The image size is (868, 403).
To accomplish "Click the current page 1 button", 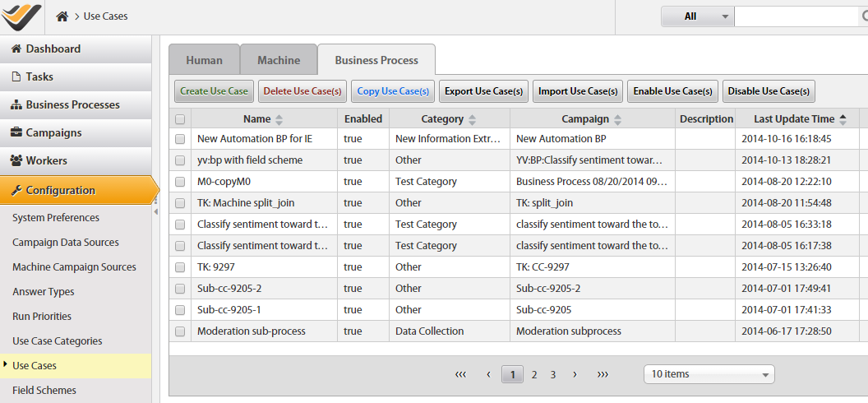I will [513, 375].
